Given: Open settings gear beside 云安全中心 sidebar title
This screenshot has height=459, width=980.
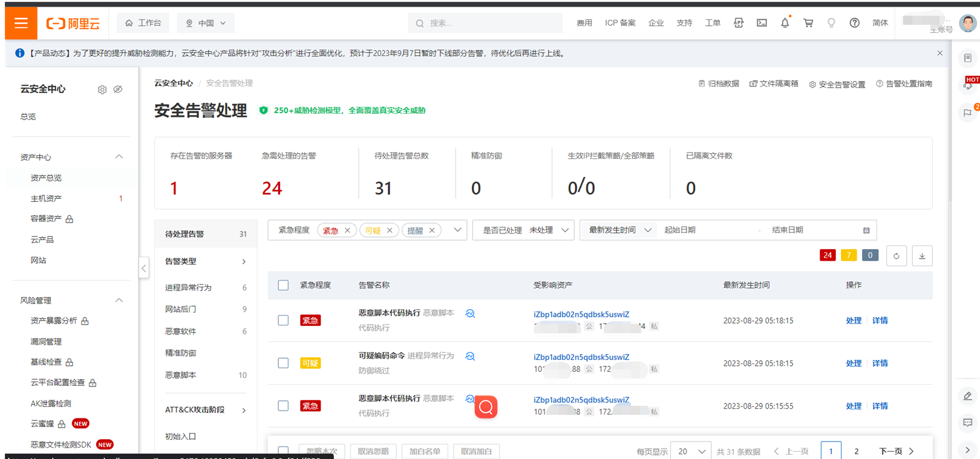Looking at the screenshot, I should (x=102, y=90).
